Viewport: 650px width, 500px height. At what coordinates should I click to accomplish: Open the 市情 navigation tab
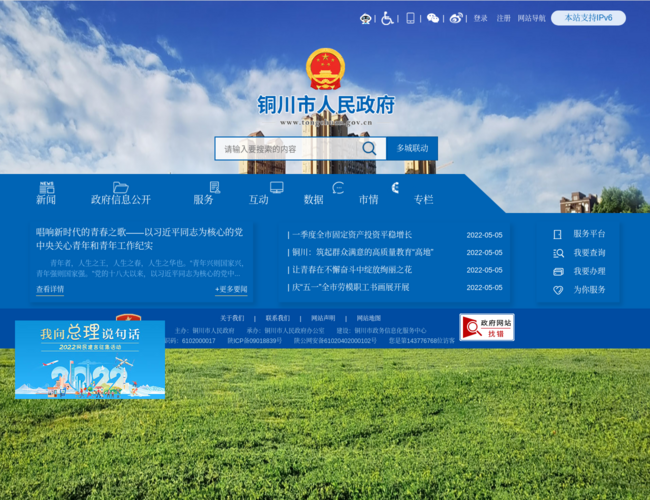click(x=369, y=200)
